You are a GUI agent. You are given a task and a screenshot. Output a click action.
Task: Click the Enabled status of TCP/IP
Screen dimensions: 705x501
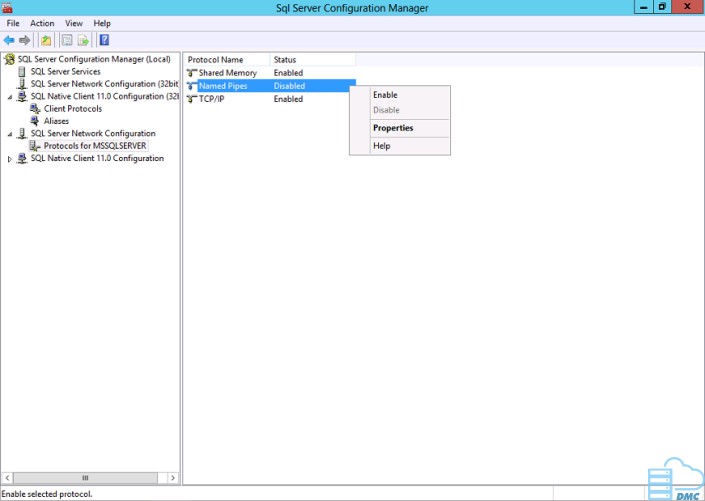288,99
